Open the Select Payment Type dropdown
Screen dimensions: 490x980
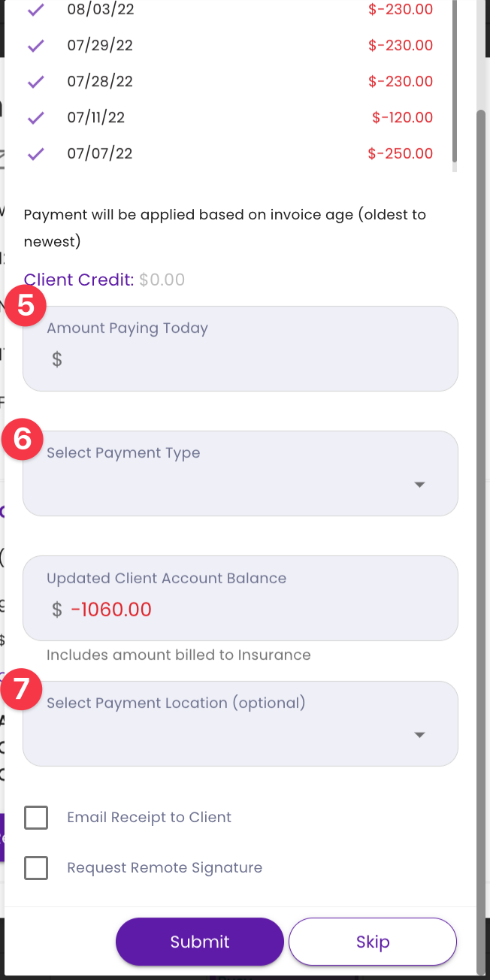pos(240,473)
